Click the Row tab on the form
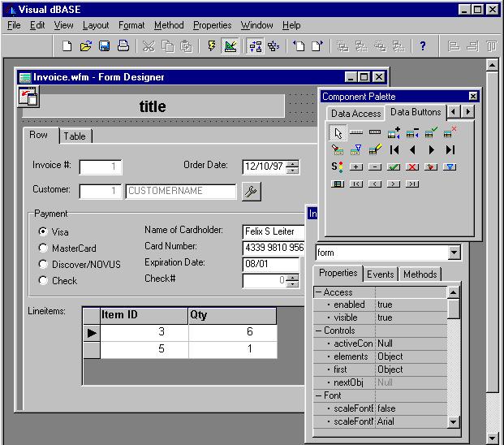Screen dimensions: 504x445 coord(39,135)
